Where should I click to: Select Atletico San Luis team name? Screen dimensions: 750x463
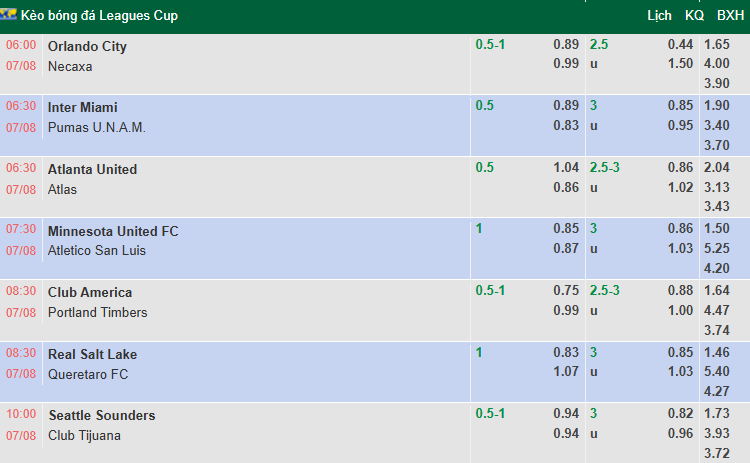point(97,251)
